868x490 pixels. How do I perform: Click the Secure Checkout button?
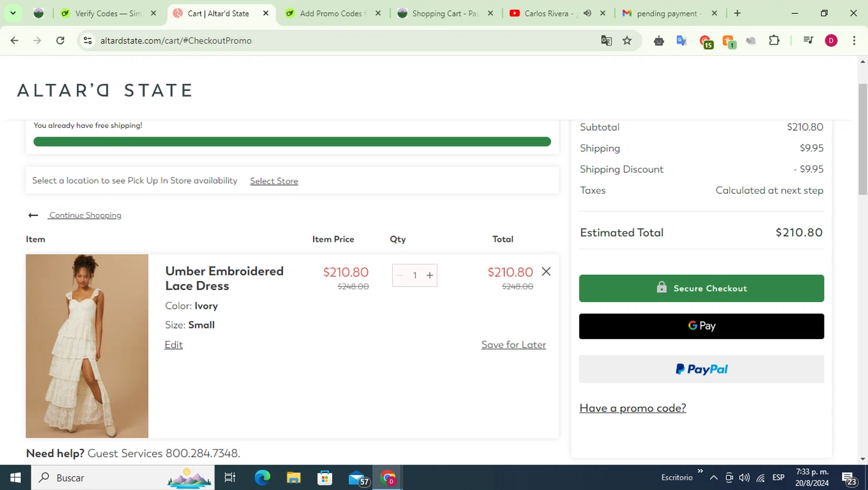701,288
